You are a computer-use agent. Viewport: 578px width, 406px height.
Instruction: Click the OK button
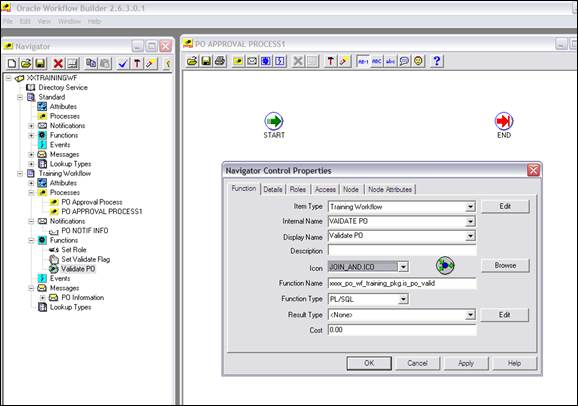tap(369, 363)
